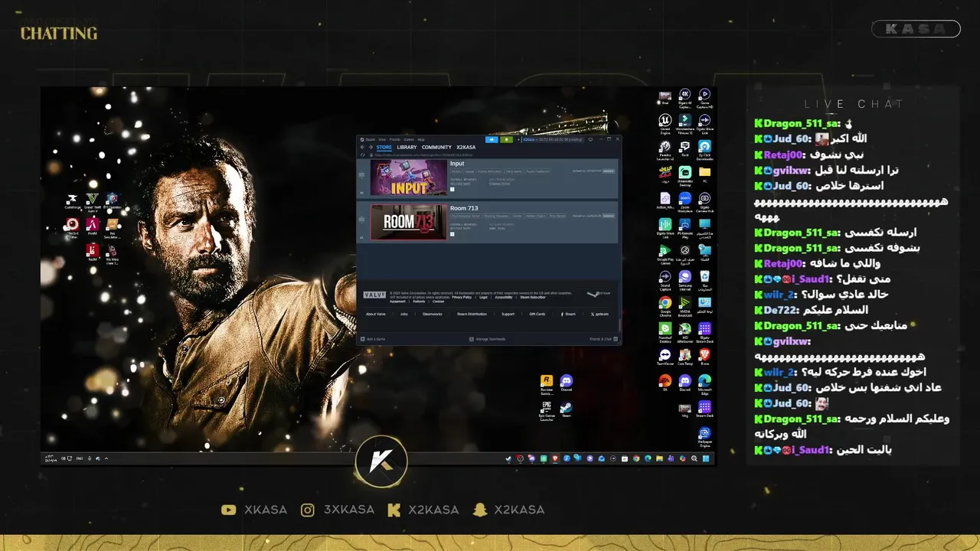Open the Google Play Games desktop icon

[664, 250]
